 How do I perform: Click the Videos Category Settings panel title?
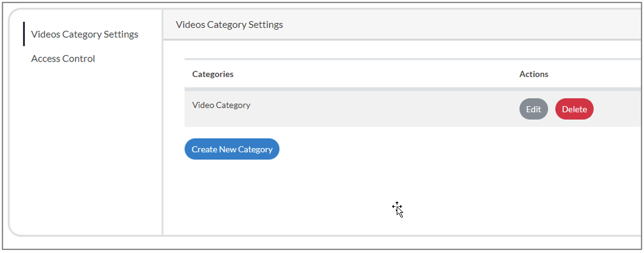[x=229, y=25]
